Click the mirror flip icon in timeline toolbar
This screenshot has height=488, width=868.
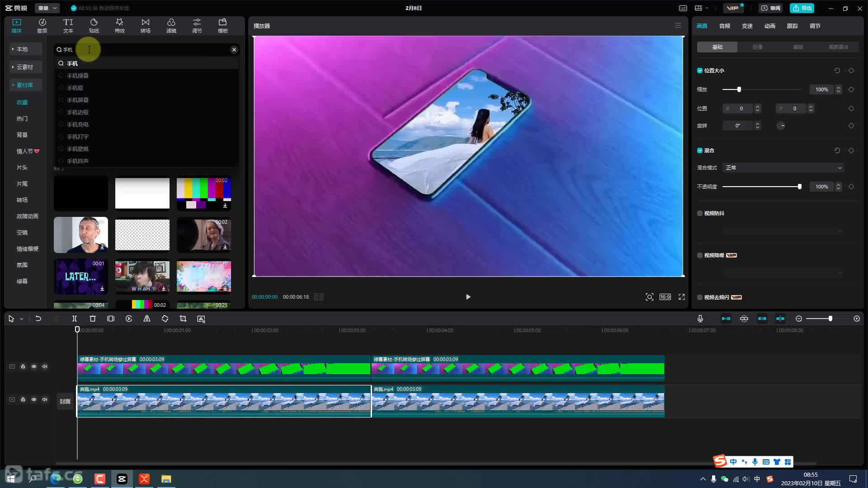pyautogui.click(x=147, y=319)
